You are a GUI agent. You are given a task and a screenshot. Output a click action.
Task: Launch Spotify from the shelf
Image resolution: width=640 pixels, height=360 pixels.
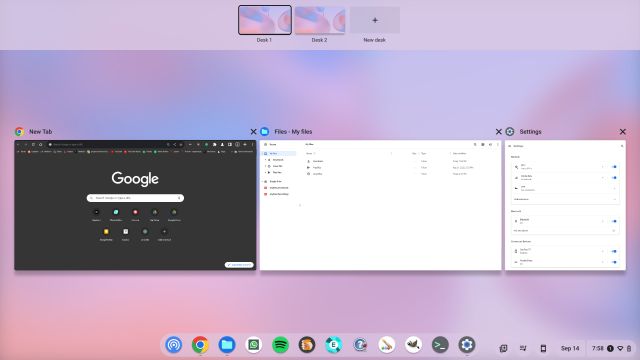[x=280, y=345]
